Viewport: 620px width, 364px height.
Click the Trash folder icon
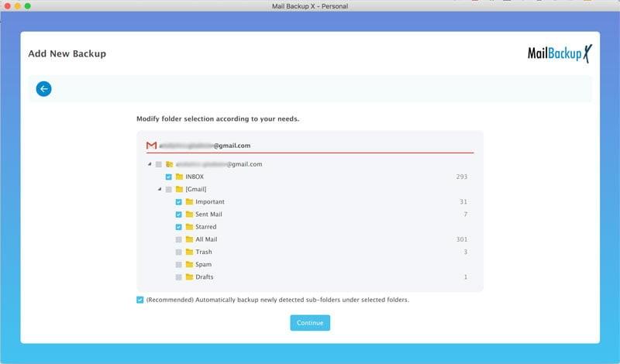point(189,252)
